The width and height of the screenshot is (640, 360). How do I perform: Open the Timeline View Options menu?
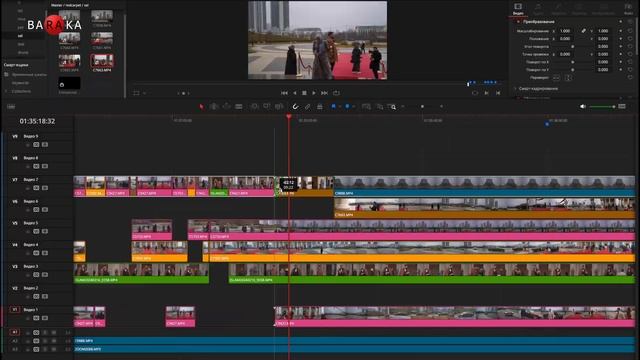click(x=11, y=107)
